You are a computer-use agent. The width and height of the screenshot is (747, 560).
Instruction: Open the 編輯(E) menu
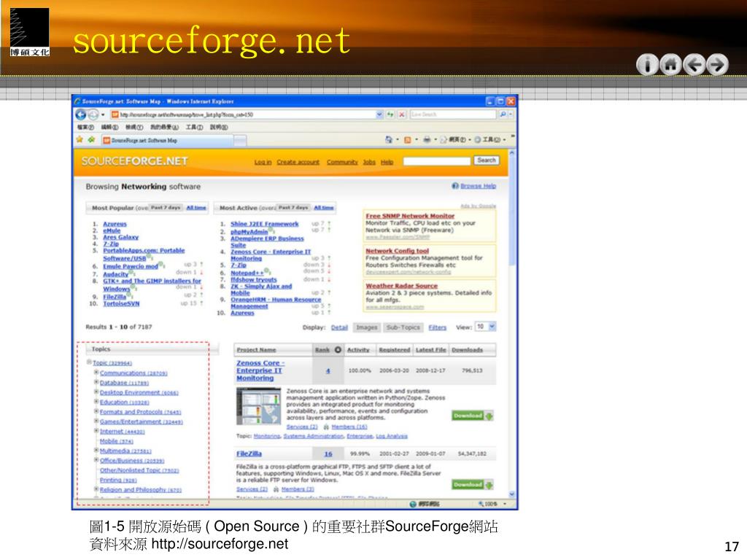(x=109, y=128)
